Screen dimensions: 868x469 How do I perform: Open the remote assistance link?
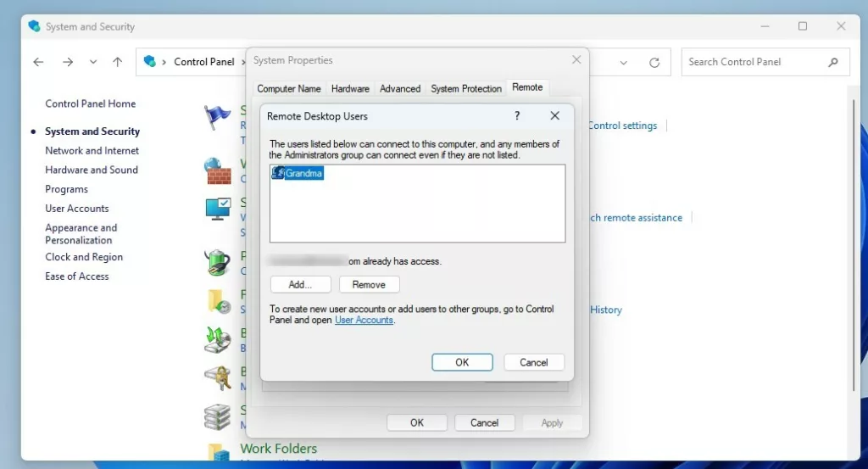tap(636, 218)
